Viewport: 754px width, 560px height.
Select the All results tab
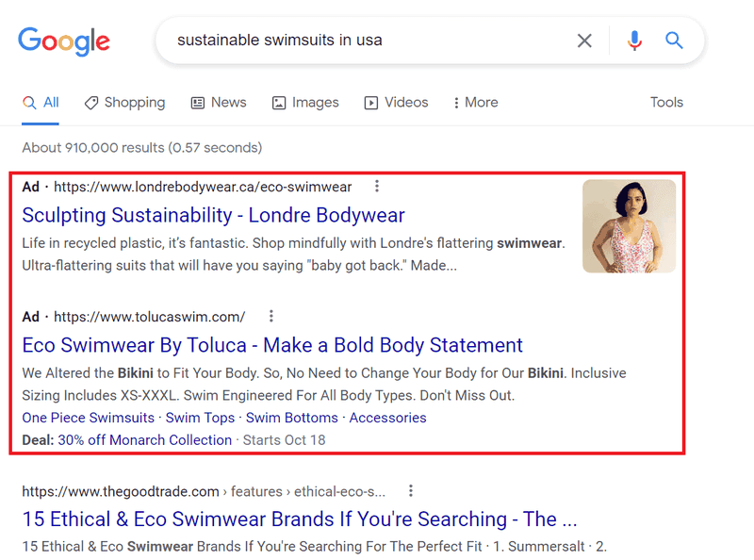pyautogui.click(x=41, y=103)
